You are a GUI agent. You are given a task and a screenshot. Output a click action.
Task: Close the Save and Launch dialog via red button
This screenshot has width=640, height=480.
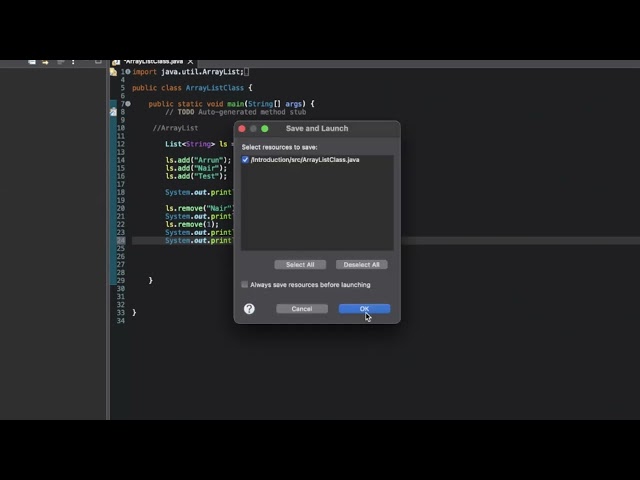coord(242,129)
